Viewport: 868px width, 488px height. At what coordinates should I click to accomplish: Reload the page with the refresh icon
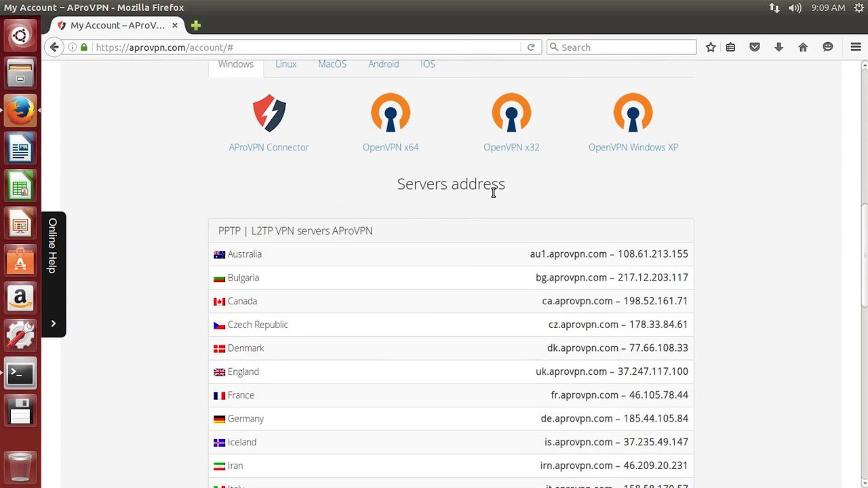point(531,47)
